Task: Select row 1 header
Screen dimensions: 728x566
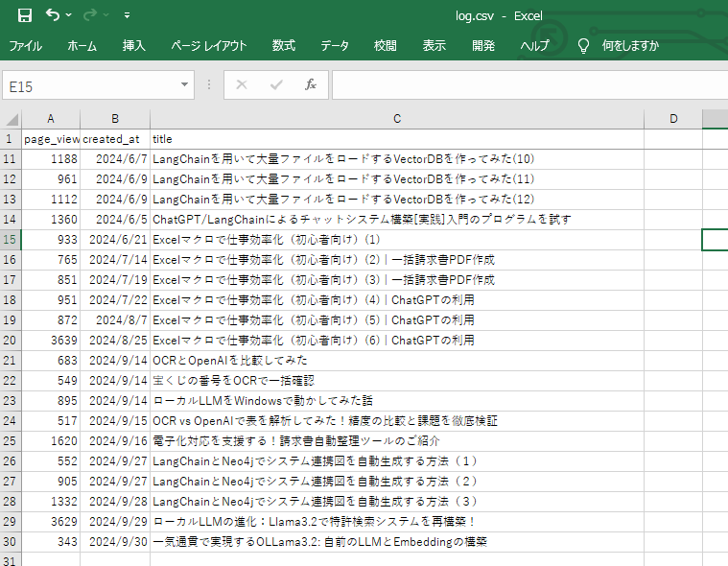Action: point(11,139)
